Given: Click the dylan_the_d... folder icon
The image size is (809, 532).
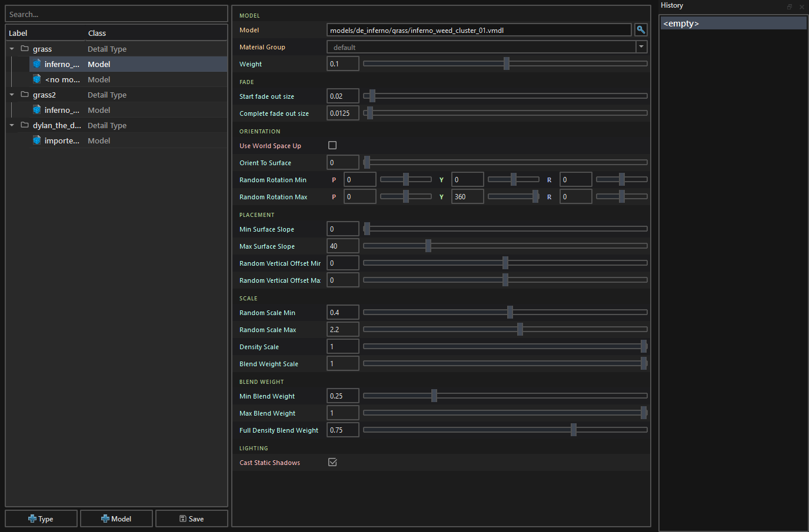Looking at the screenshot, I should (25, 125).
